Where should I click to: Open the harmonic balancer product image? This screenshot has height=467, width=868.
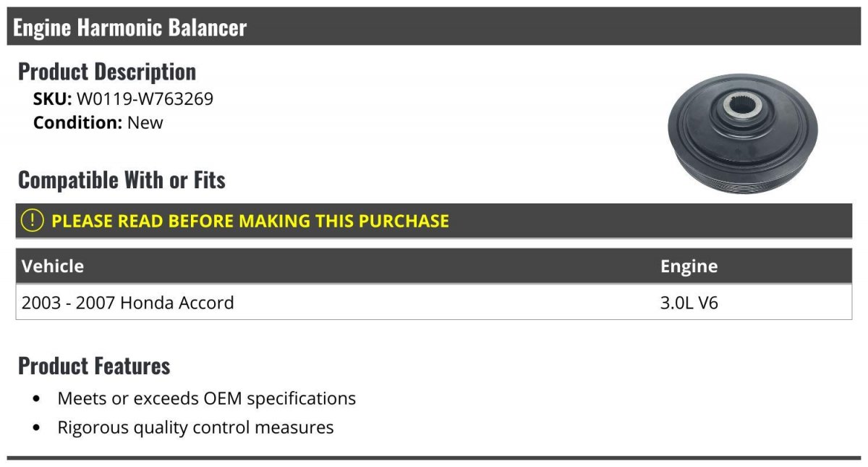743,135
